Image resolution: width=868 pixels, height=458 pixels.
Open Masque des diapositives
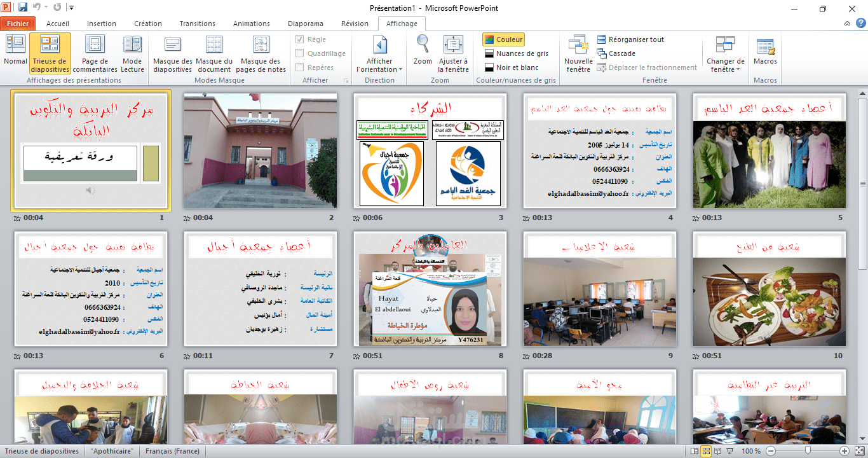(x=172, y=53)
